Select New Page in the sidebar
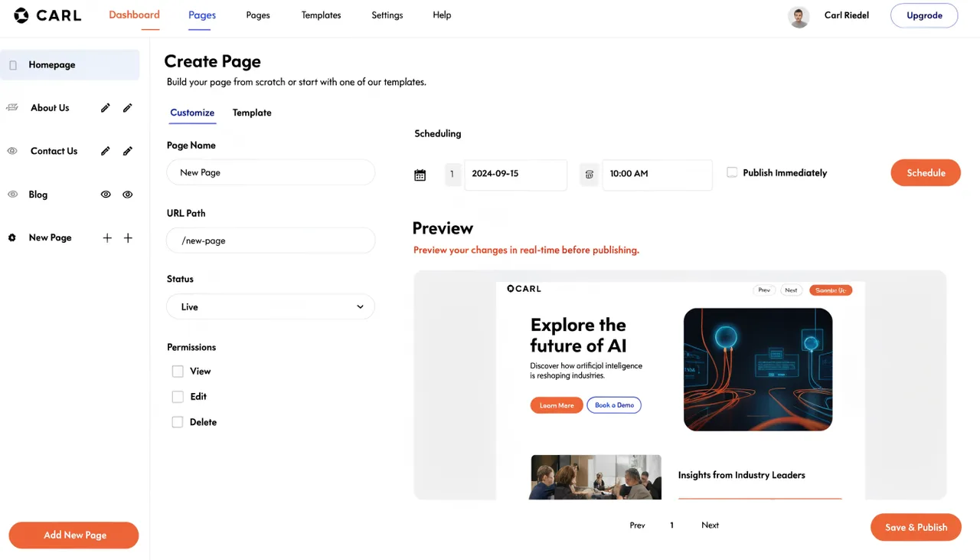The image size is (980, 560). click(x=51, y=237)
